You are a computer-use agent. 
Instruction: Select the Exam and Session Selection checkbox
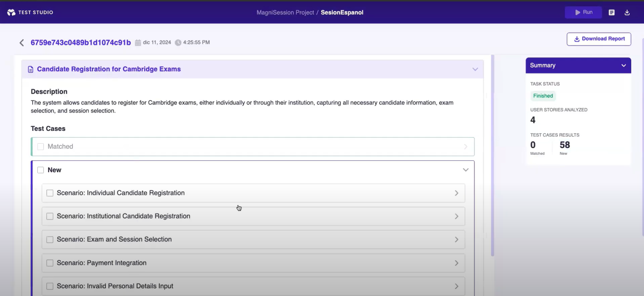50,239
